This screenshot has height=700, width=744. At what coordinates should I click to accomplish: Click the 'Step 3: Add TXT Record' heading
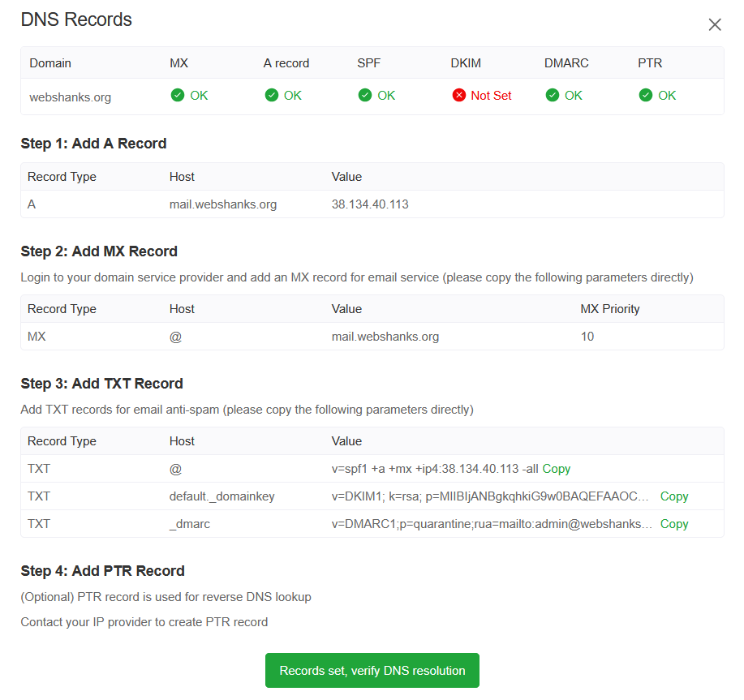click(101, 383)
